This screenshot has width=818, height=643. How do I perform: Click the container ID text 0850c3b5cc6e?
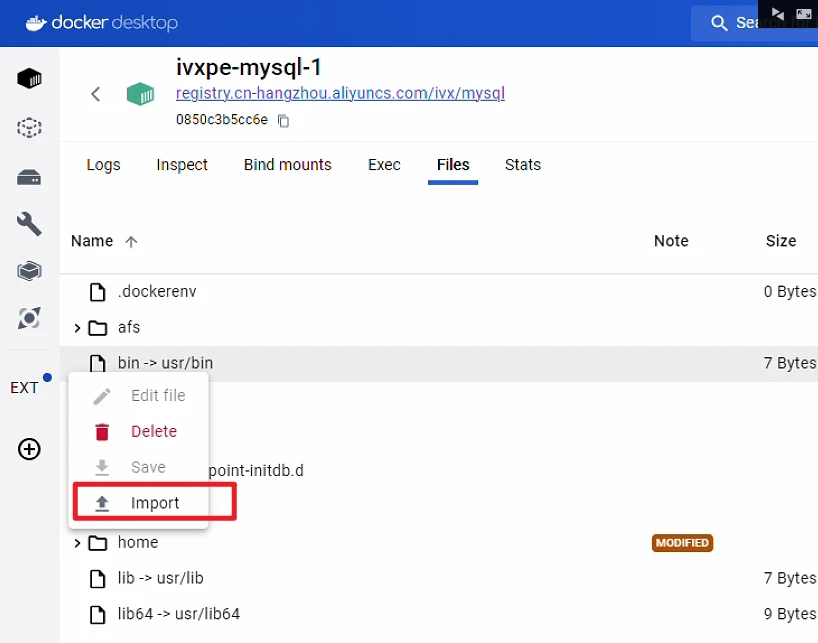(x=222, y=120)
